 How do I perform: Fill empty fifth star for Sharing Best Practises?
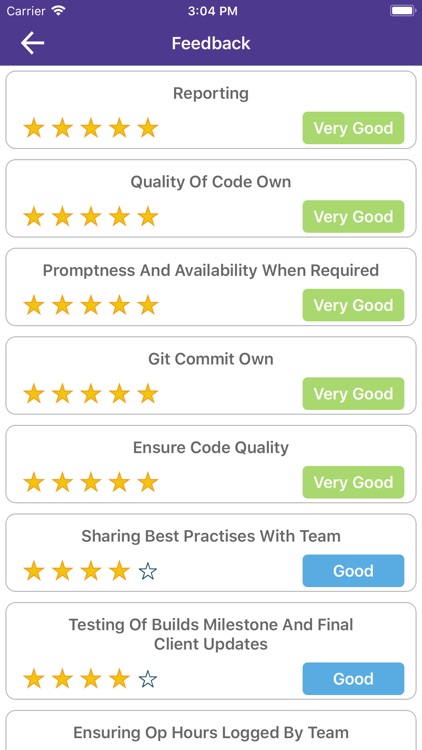point(148,571)
